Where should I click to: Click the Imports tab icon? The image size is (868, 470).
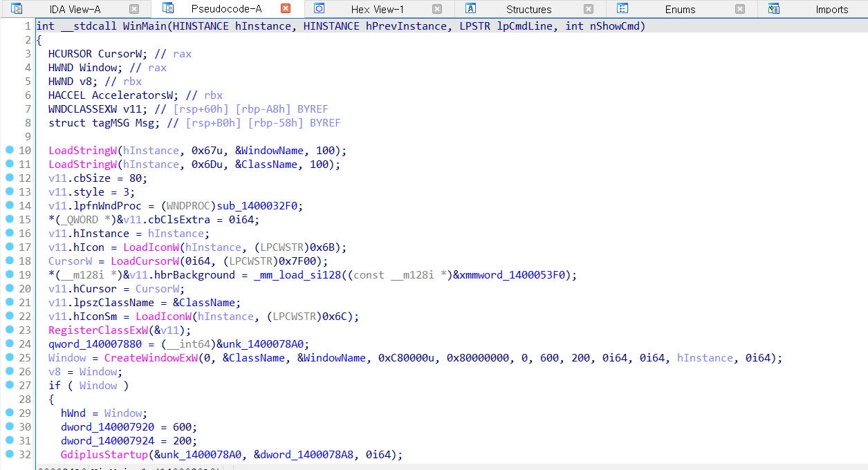774,9
